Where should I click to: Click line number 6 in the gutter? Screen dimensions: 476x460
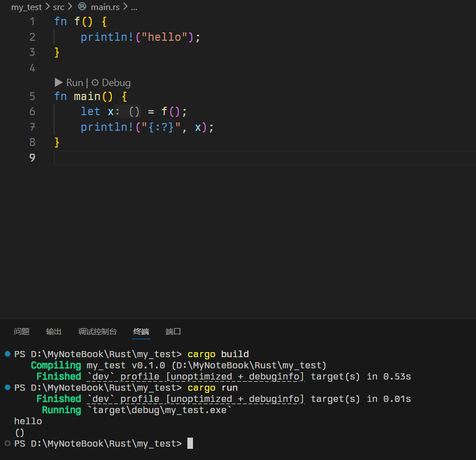point(32,112)
